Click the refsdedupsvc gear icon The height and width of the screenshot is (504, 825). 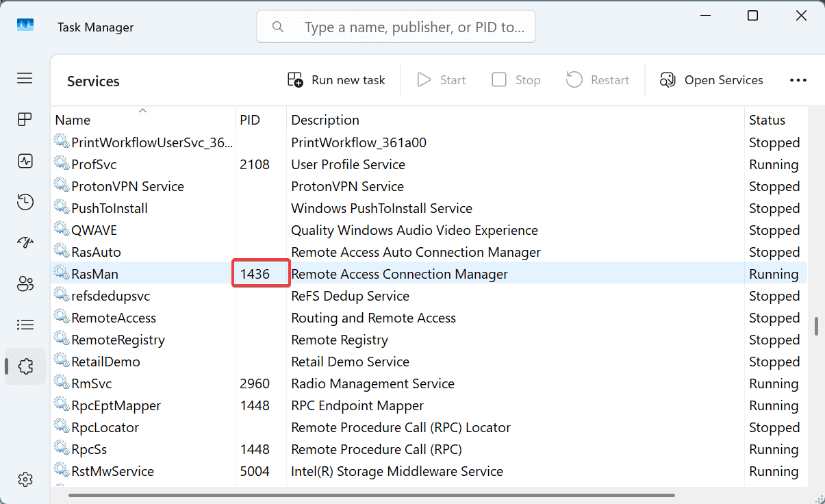[x=62, y=295]
